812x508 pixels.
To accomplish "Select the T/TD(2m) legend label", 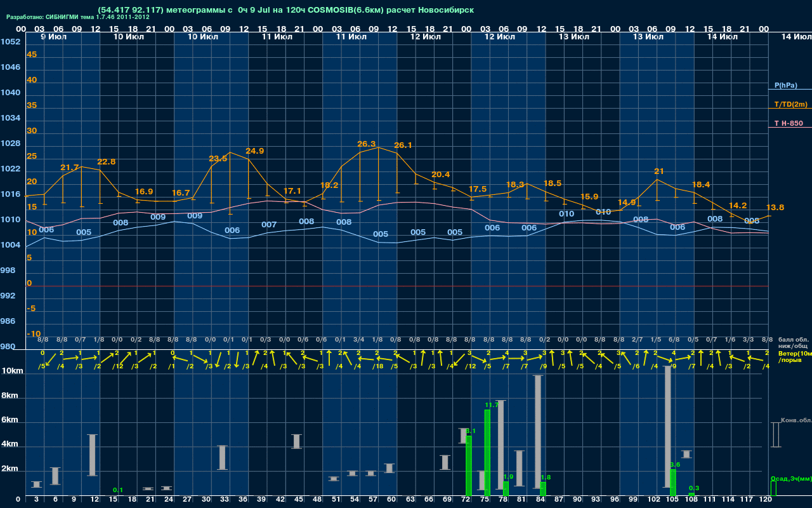I will 790,104.
